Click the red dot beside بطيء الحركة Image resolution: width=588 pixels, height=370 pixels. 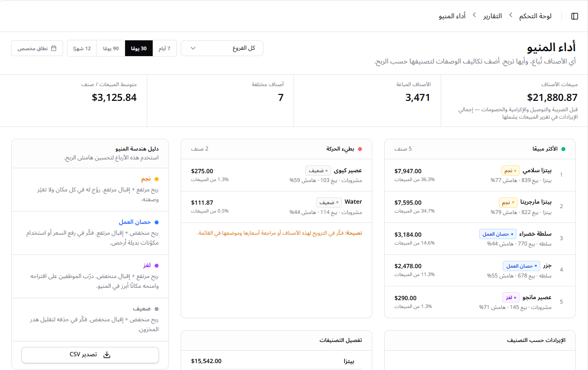pyautogui.click(x=360, y=149)
